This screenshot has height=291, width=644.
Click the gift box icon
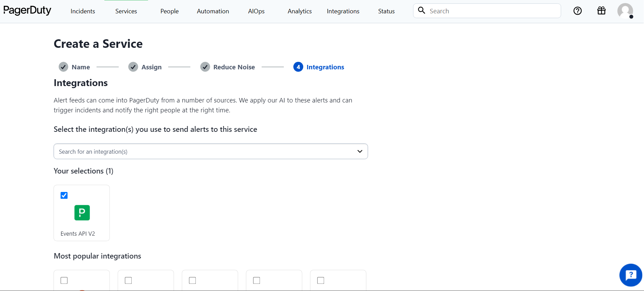601,11
